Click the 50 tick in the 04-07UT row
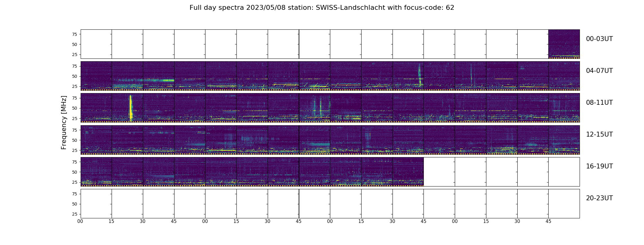 tap(75, 76)
